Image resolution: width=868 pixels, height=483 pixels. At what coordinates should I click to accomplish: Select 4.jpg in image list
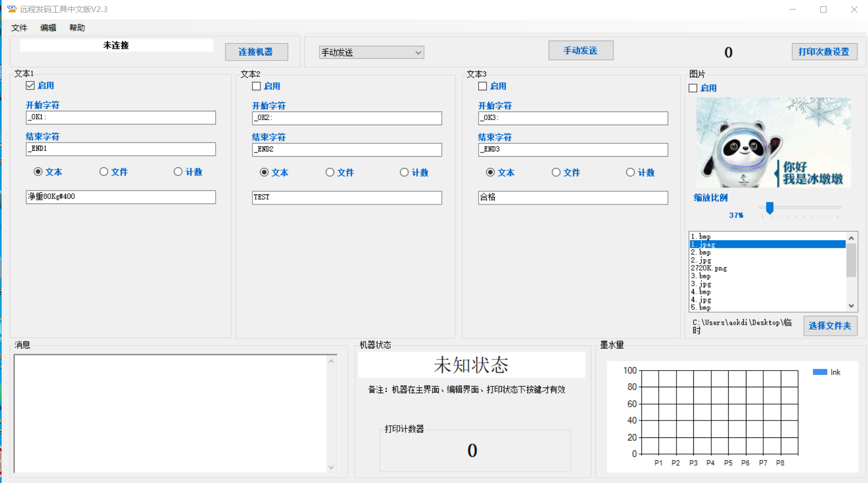click(768, 300)
